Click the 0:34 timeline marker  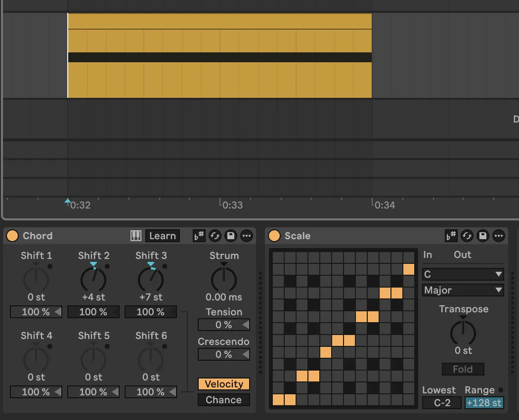tap(385, 205)
